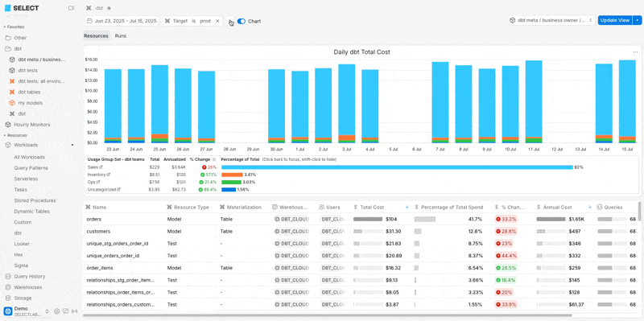Open settings gear icon in sidebar footer
The height and width of the screenshot is (321, 644).
56,311
